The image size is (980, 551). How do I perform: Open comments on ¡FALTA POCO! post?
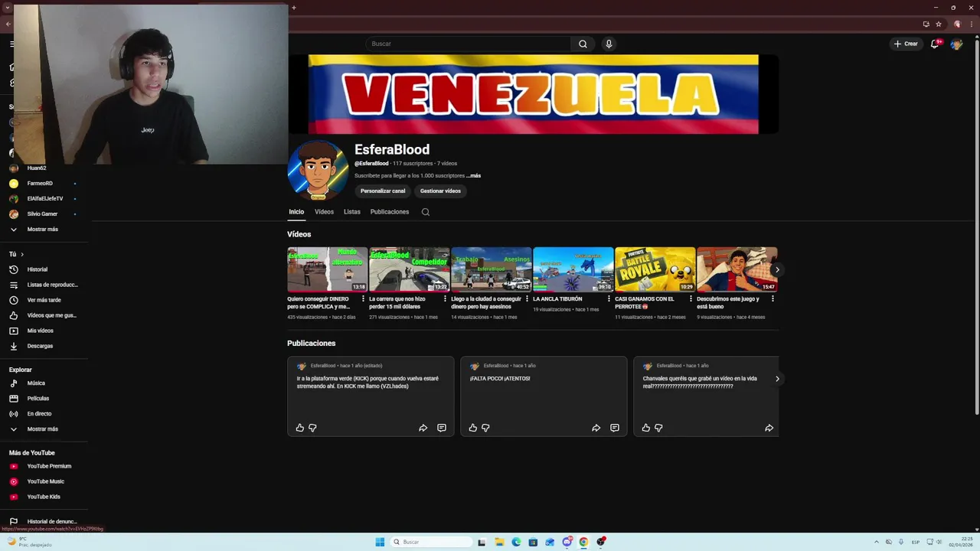click(x=615, y=428)
